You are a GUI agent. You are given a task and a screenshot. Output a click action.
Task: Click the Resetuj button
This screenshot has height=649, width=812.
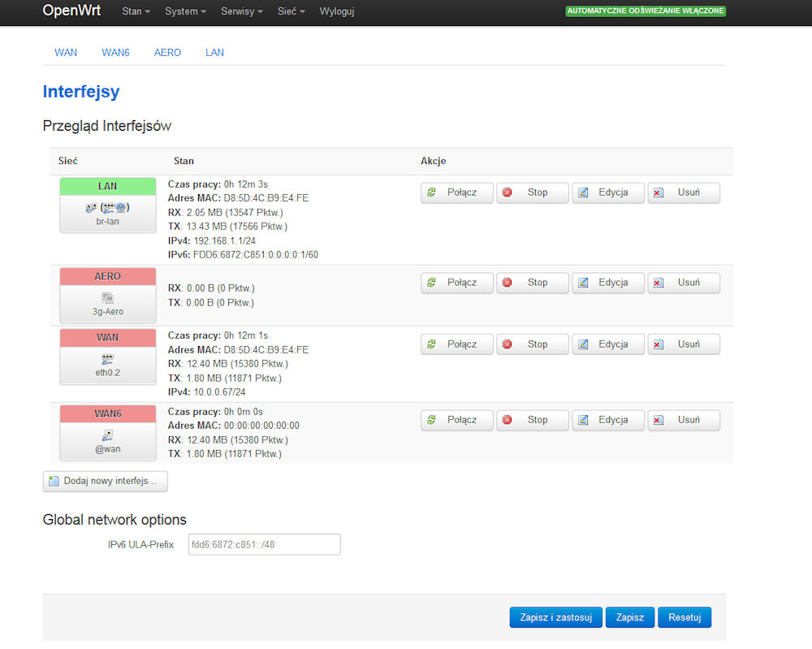pos(685,617)
